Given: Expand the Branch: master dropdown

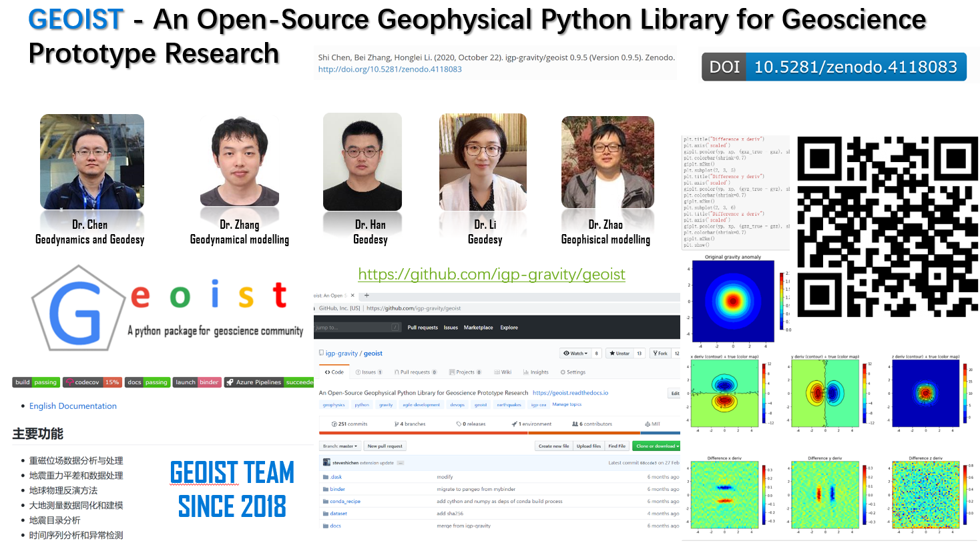Looking at the screenshot, I should click(340, 446).
